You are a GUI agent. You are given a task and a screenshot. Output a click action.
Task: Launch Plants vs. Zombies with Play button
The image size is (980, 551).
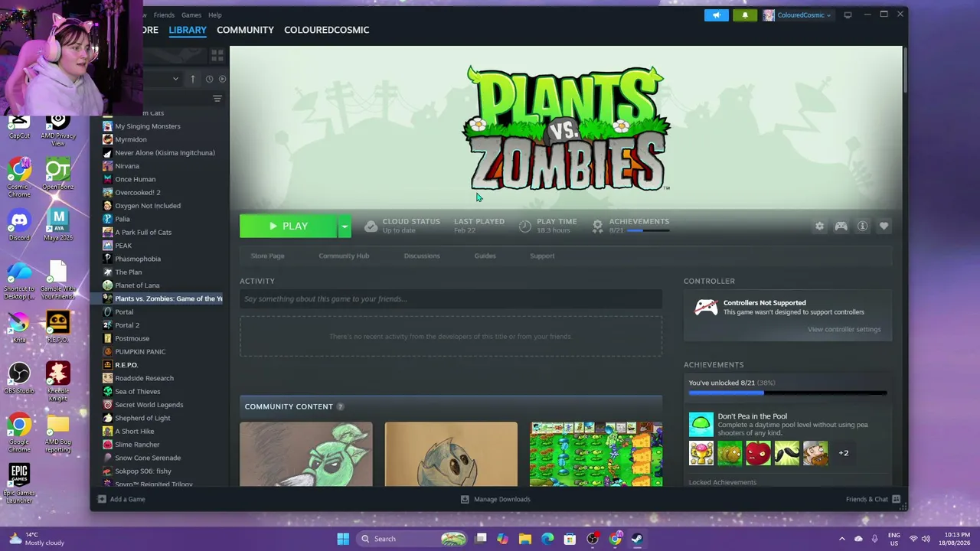coord(289,226)
